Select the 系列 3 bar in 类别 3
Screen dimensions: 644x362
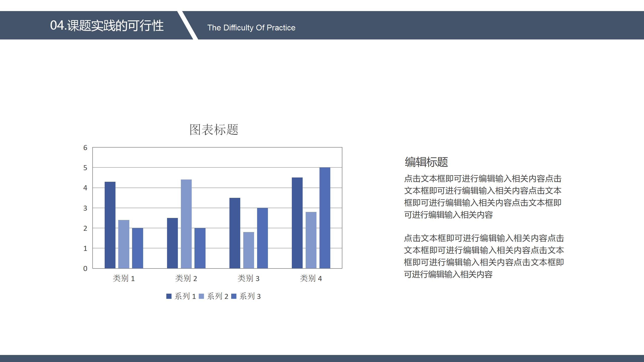(x=262, y=238)
